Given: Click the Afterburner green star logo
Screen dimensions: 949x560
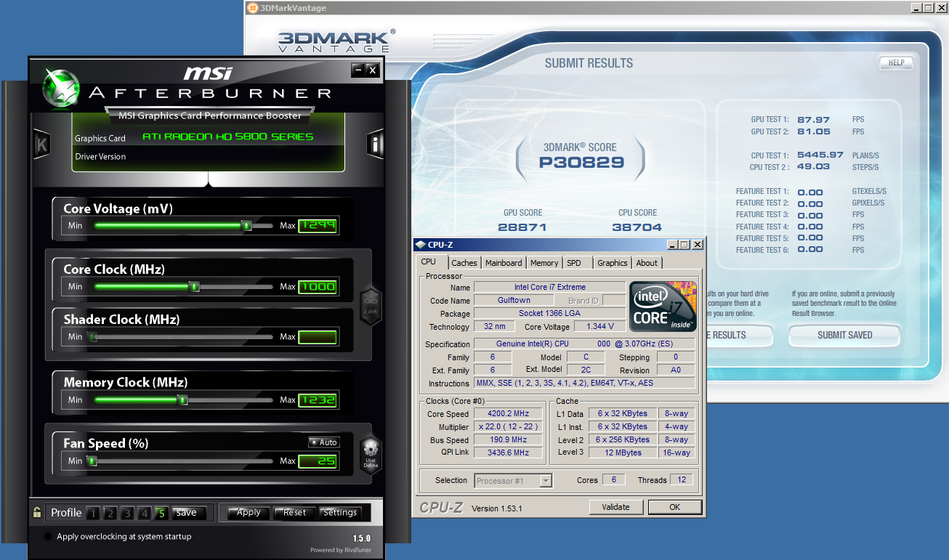Looking at the screenshot, I should click(61, 87).
